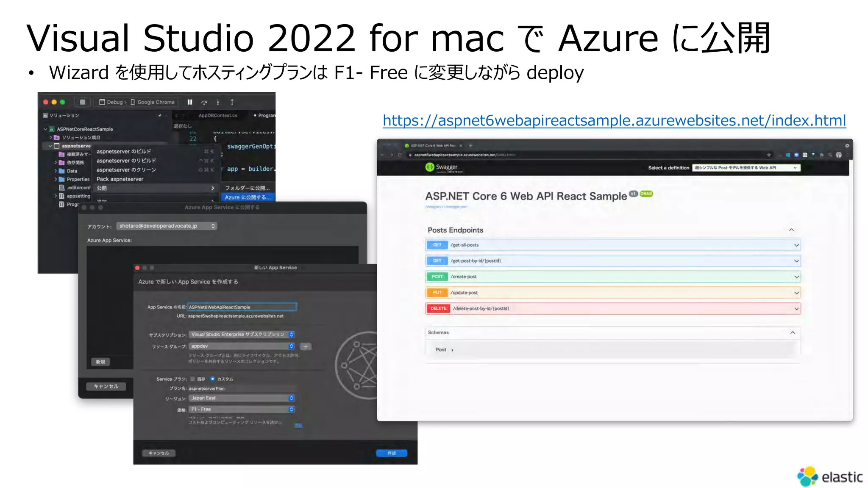Select aspnetserver のビルド context menu item
The image size is (868, 488).
click(x=155, y=152)
